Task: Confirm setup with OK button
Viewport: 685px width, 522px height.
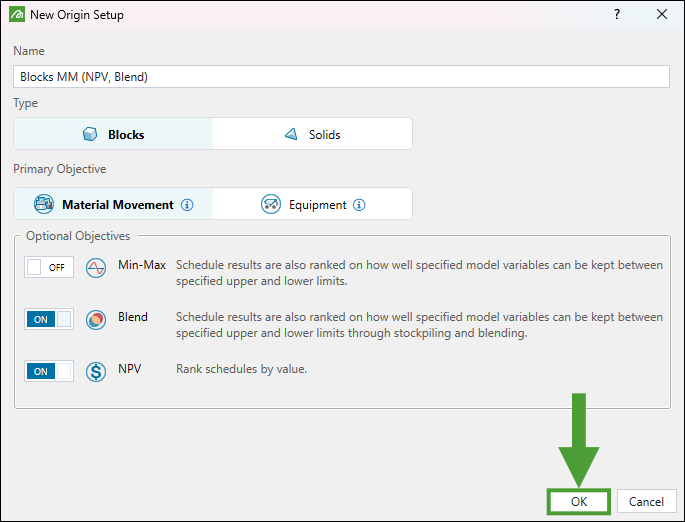Action: [579, 501]
